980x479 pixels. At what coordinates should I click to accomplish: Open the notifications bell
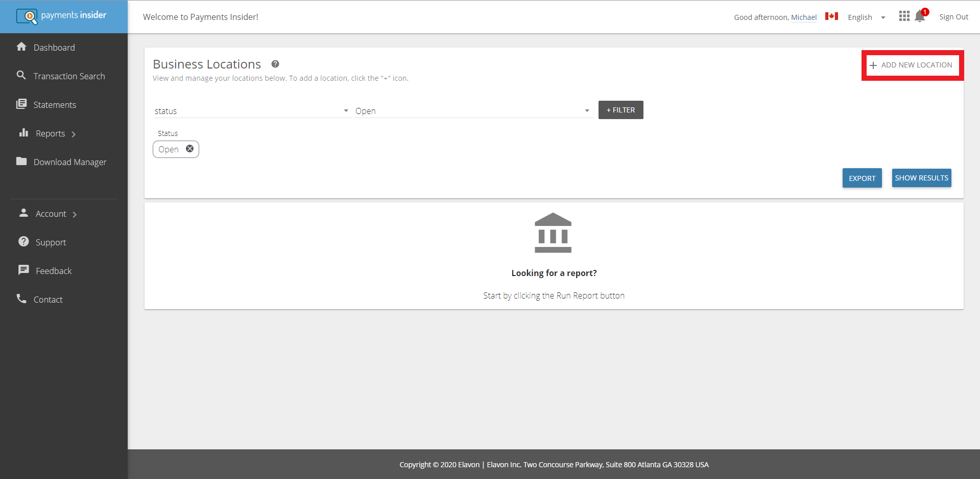[x=920, y=16]
